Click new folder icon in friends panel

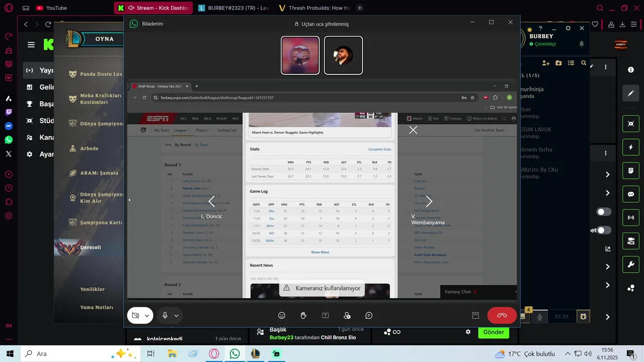click(x=558, y=63)
